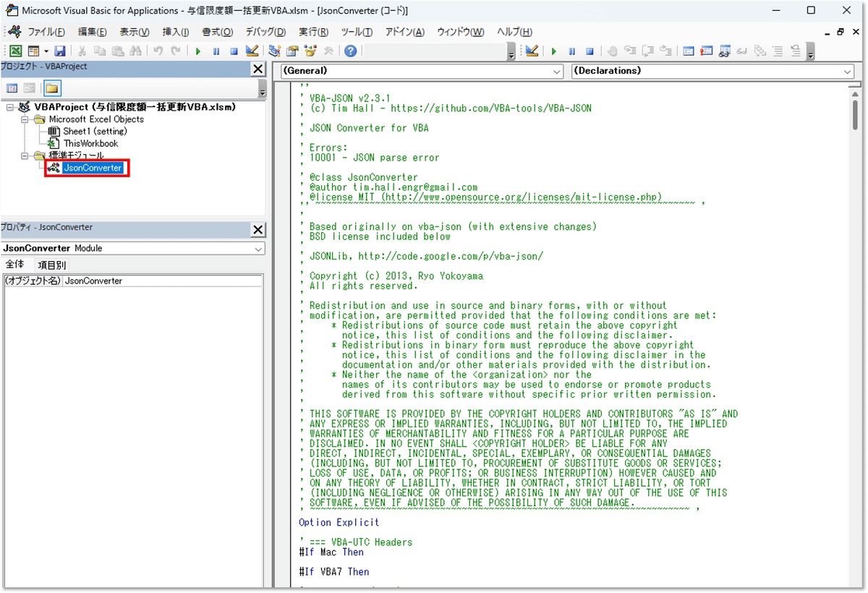The image size is (868, 593).
Task: Open the Immediate Window icon
Action: [x=706, y=51]
